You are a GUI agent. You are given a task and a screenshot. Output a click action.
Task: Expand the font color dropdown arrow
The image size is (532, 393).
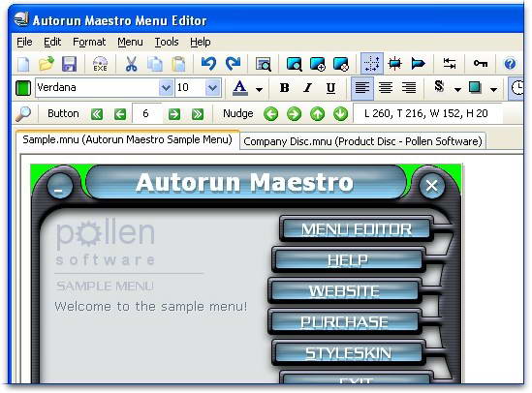pos(259,89)
